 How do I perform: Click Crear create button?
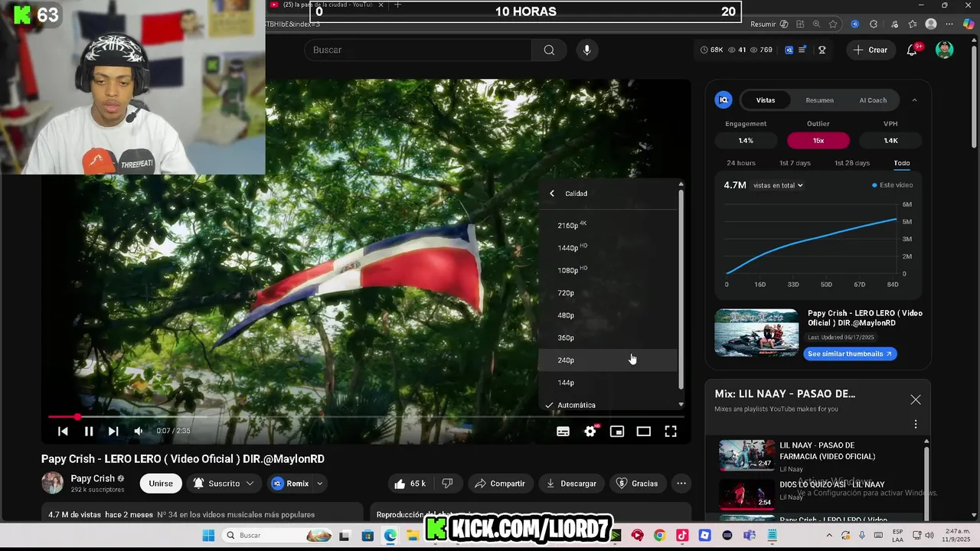[871, 50]
